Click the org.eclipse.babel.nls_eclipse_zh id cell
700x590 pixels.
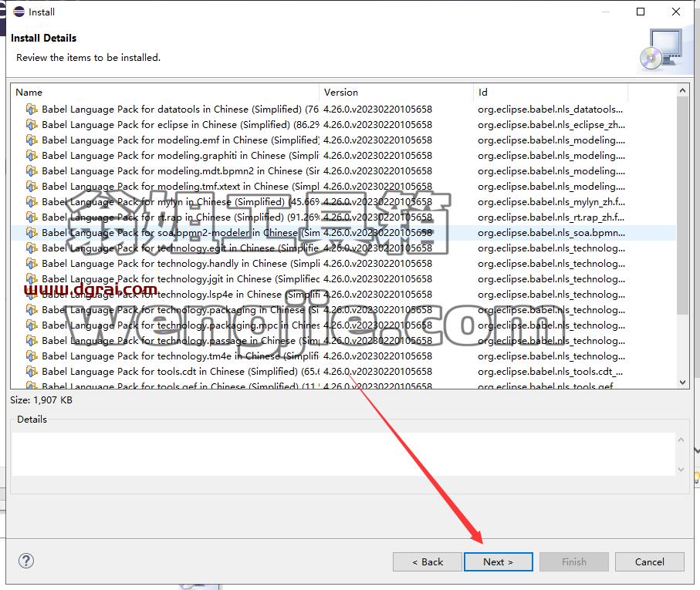pos(551,125)
